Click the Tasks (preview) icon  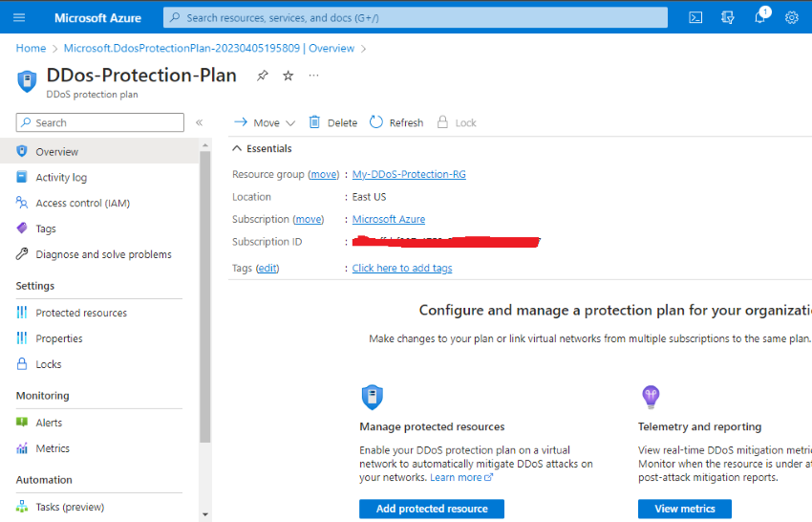22,507
